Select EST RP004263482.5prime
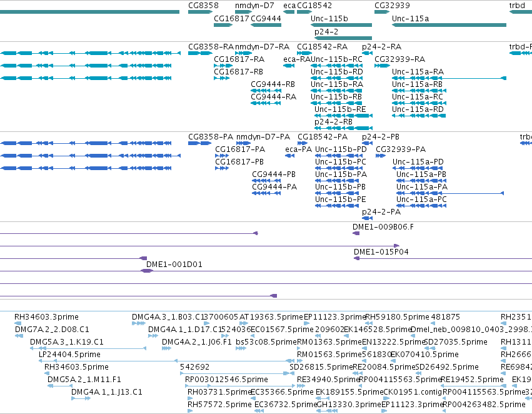The image size is (532, 414). (484, 405)
